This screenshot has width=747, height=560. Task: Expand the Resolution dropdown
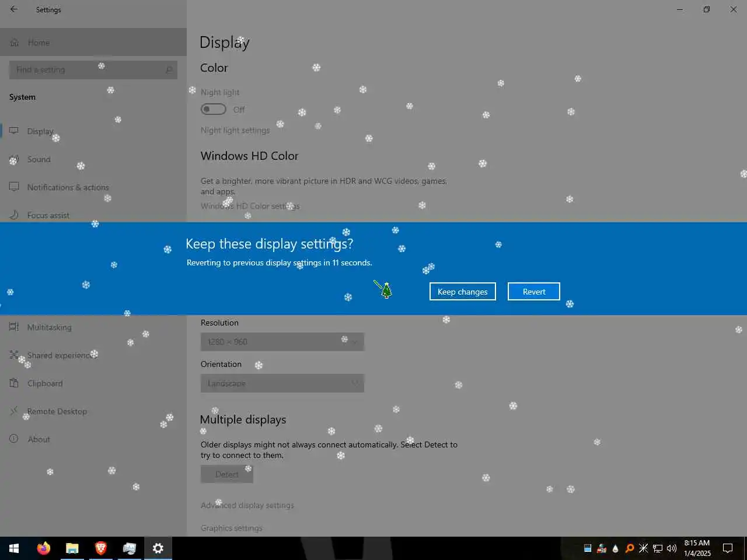tap(282, 342)
